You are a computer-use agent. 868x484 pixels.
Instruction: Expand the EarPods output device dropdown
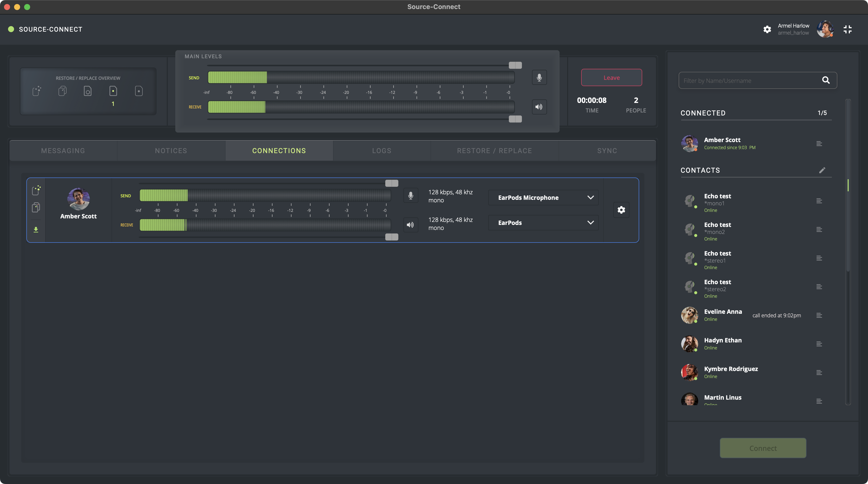[x=543, y=223]
